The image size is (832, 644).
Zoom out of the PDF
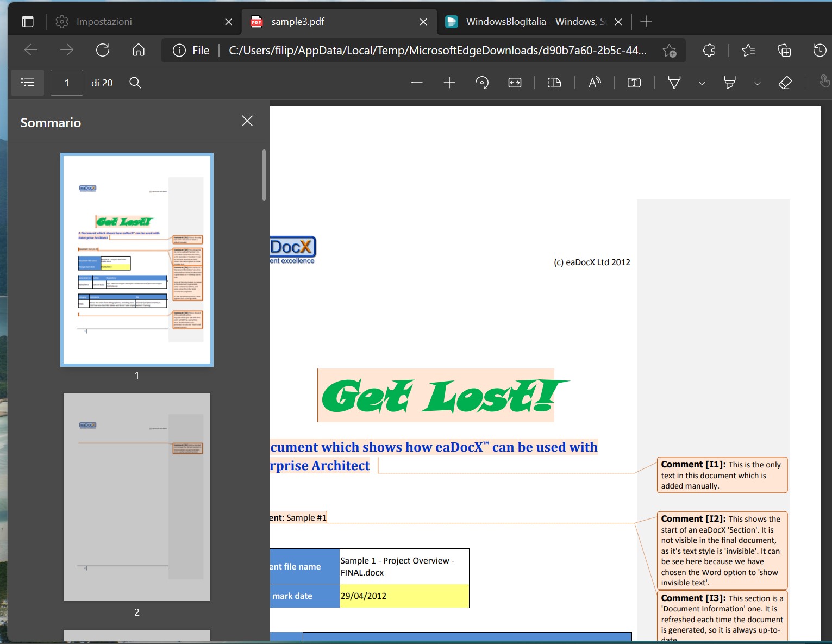coord(417,83)
